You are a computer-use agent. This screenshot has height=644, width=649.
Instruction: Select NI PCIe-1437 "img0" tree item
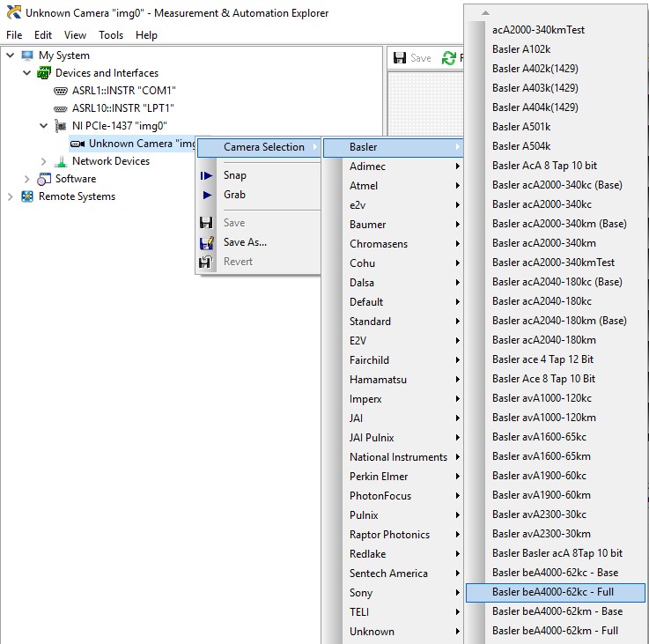119,126
